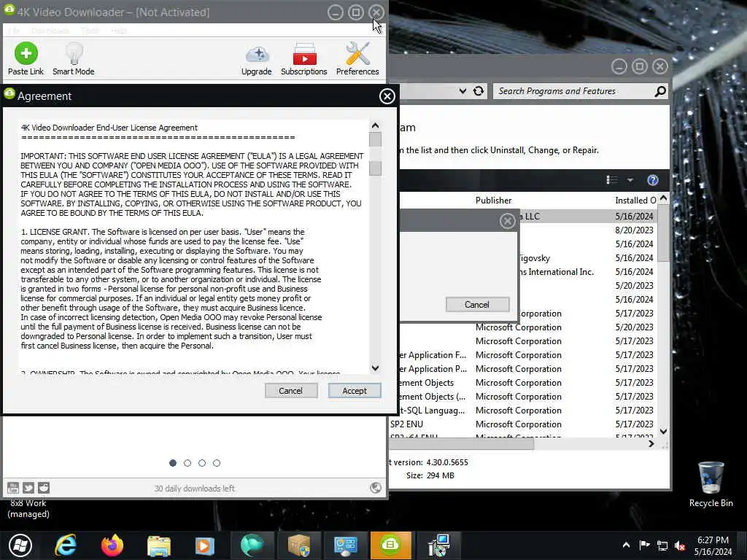Click the change view icon in Programs list
The width and height of the screenshot is (747, 560).
coord(612,180)
